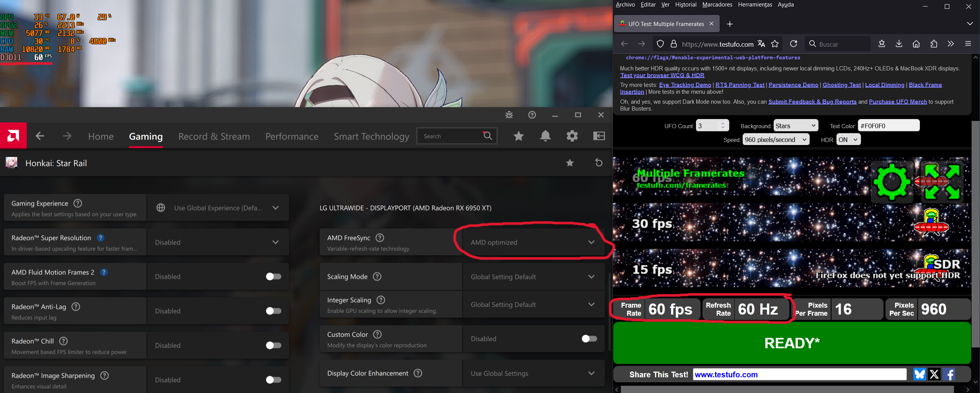Open the Ghosting Test link
The width and height of the screenshot is (980, 393).
(x=841, y=85)
